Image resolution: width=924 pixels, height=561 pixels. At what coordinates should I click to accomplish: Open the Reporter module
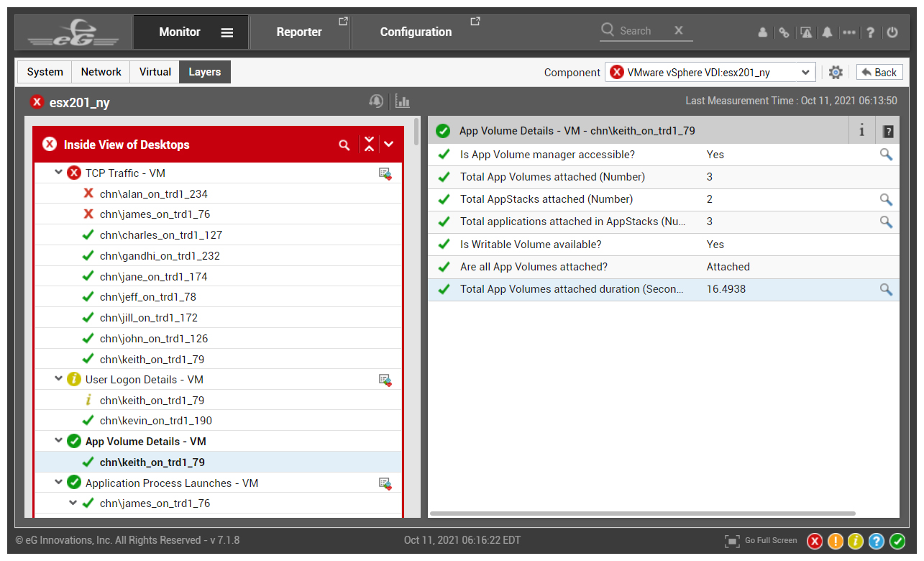coord(299,32)
